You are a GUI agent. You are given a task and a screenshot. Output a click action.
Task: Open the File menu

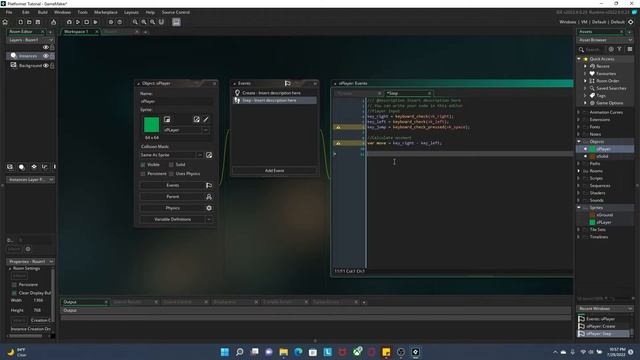[x=9, y=12]
